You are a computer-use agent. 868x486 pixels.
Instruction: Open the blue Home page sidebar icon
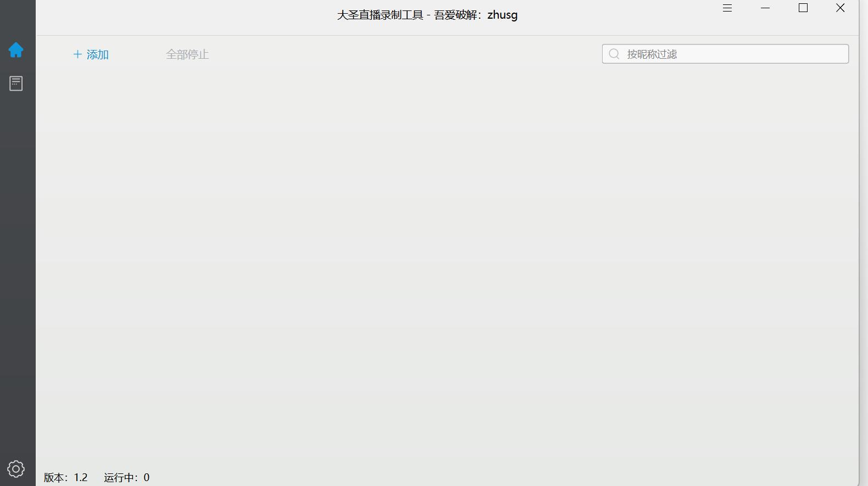(16, 50)
